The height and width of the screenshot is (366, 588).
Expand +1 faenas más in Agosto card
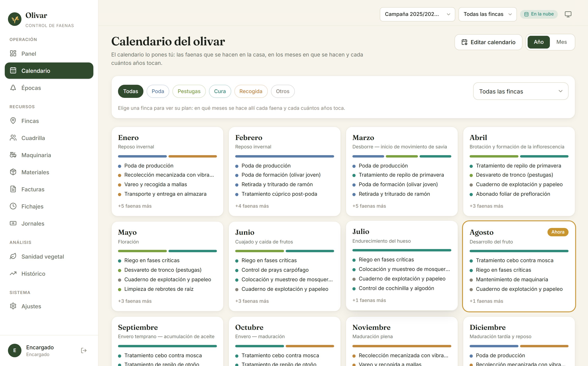pos(486,301)
